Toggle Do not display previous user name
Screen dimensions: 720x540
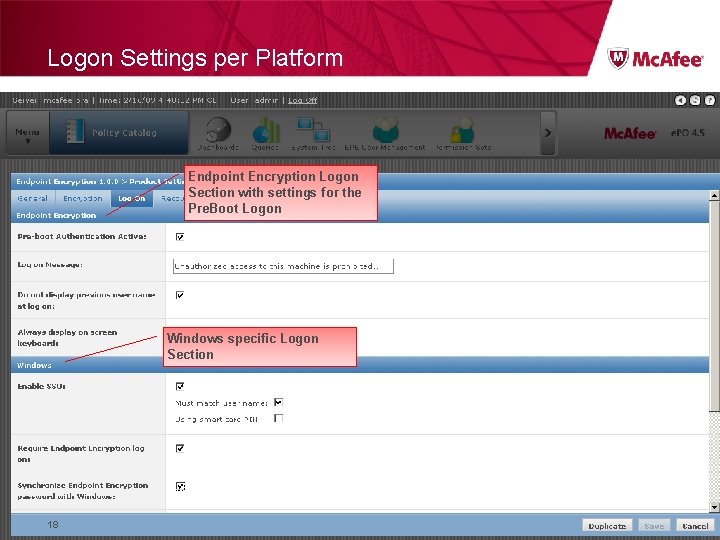[180, 295]
